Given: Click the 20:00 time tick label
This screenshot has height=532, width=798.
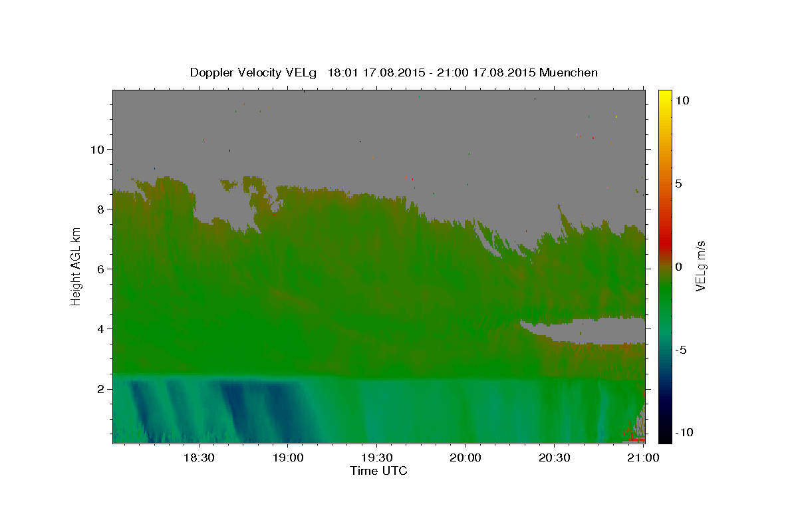Looking at the screenshot, I should (465, 458).
